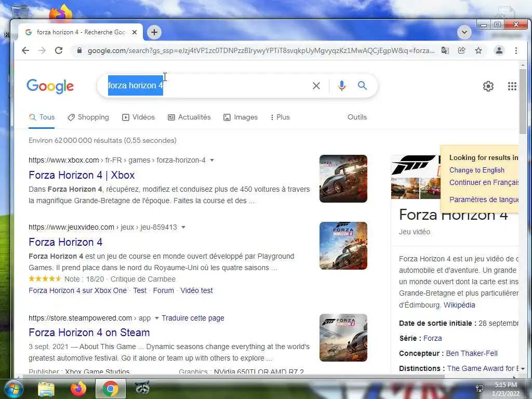Open the Outils search tools
Screen dimensions: 532x399
click(x=357, y=117)
